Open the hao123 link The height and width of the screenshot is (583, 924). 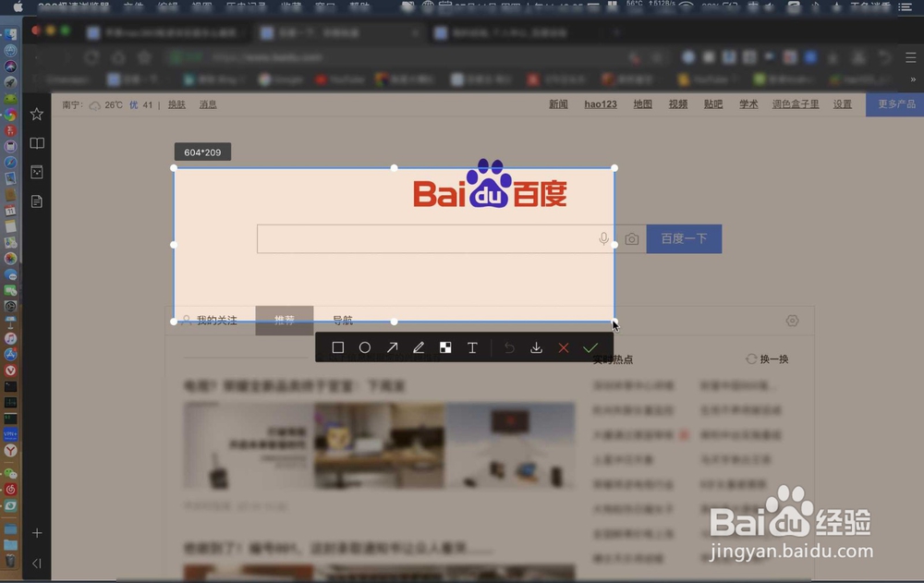click(600, 104)
